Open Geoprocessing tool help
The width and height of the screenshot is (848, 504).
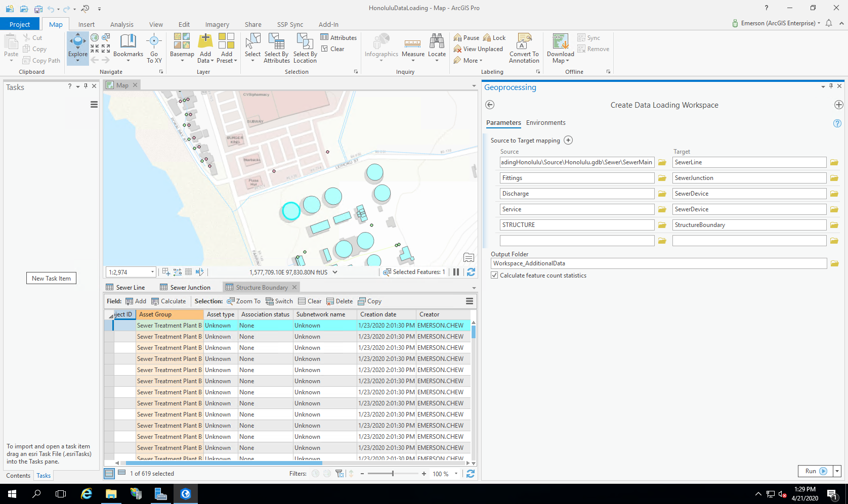pos(837,123)
